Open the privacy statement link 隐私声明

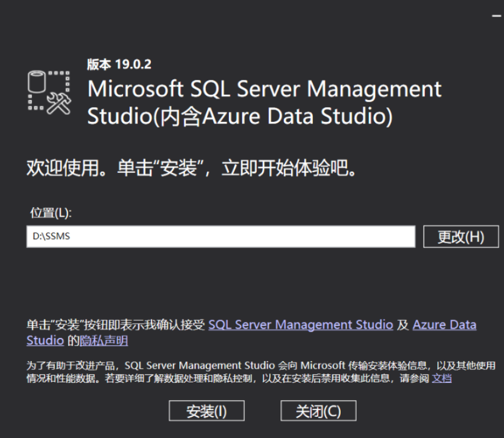104,340
